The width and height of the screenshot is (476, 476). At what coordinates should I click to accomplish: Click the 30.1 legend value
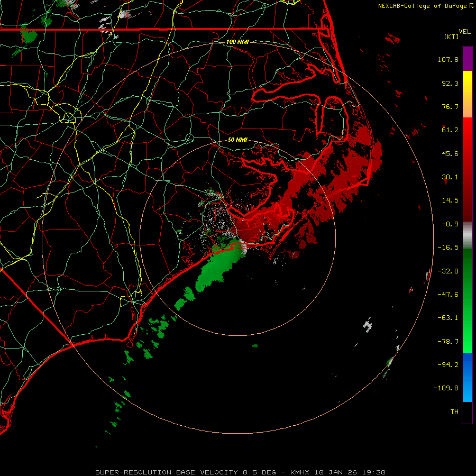pyautogui.click(x=450, y=177)
